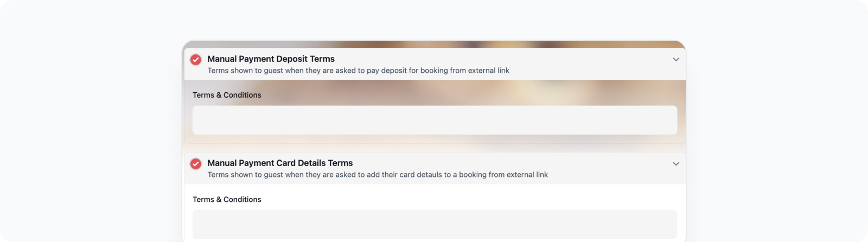Click red checkmark icon beside Manual Payment Card Details Terms
The height and width of the screenshot is (242, 868).
tap(196, 164)
